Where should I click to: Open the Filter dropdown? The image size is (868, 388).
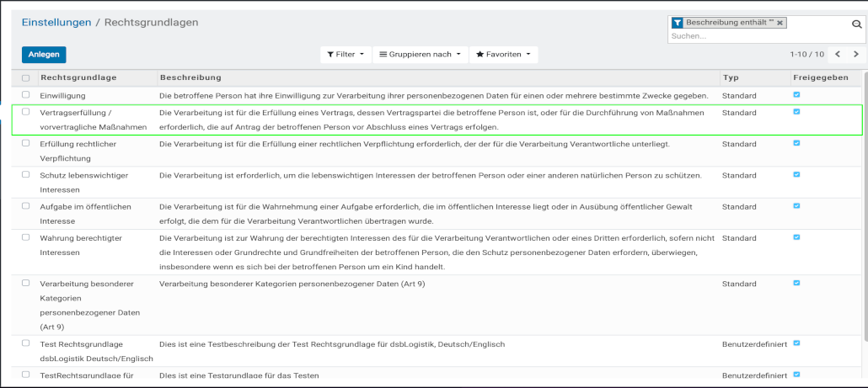[346, 55]
